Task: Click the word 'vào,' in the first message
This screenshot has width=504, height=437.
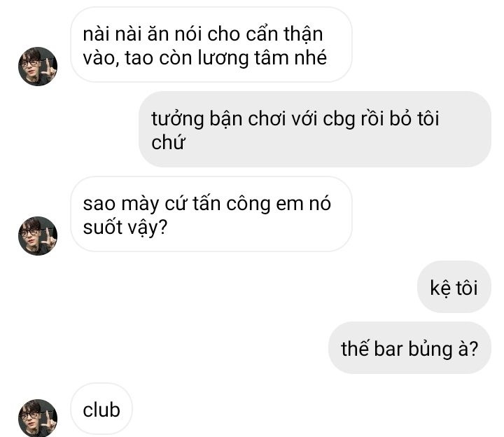Action: 101,58
